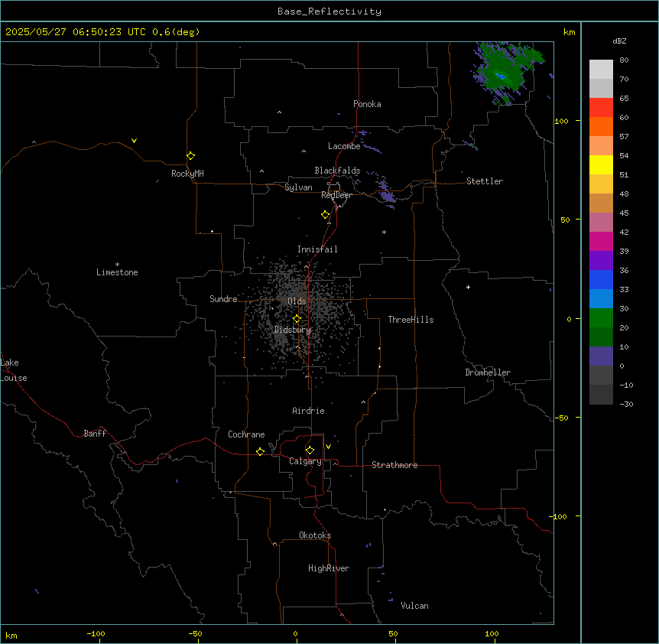Click the Limestone label

click(117, 272)
